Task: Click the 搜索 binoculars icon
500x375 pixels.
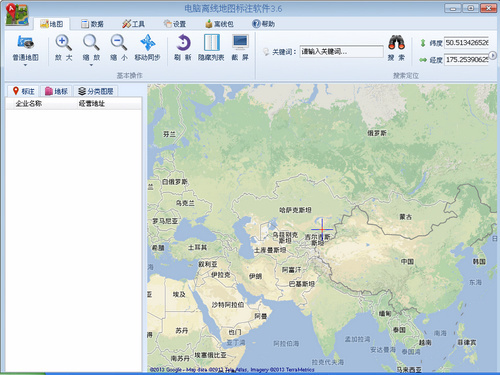Action: 396,43
